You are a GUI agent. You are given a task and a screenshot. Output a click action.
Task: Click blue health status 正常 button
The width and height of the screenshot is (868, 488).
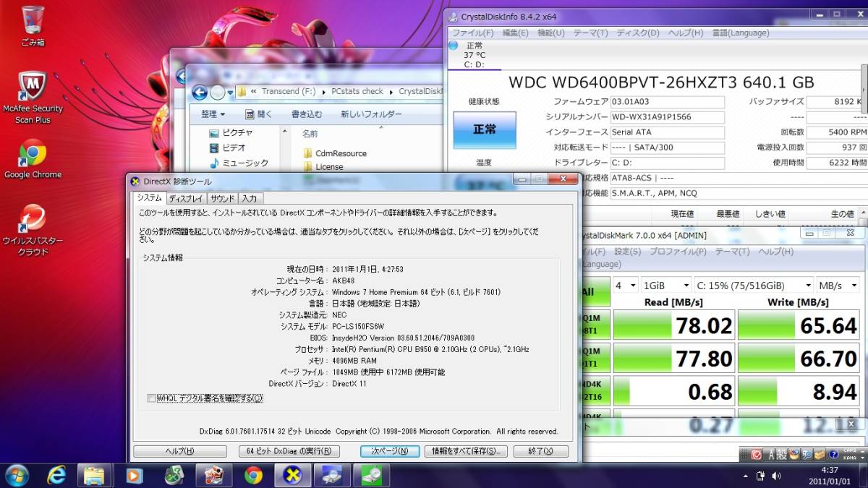pos(485,130)
